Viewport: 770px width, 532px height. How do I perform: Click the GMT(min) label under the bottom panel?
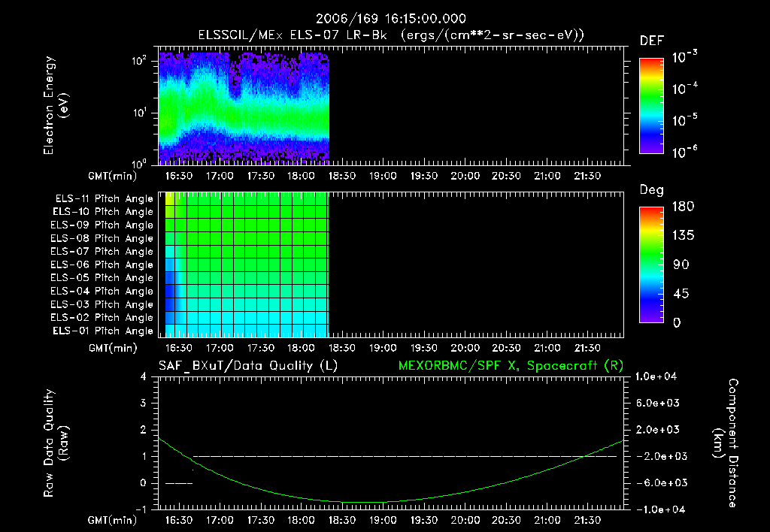click(113, 520)
